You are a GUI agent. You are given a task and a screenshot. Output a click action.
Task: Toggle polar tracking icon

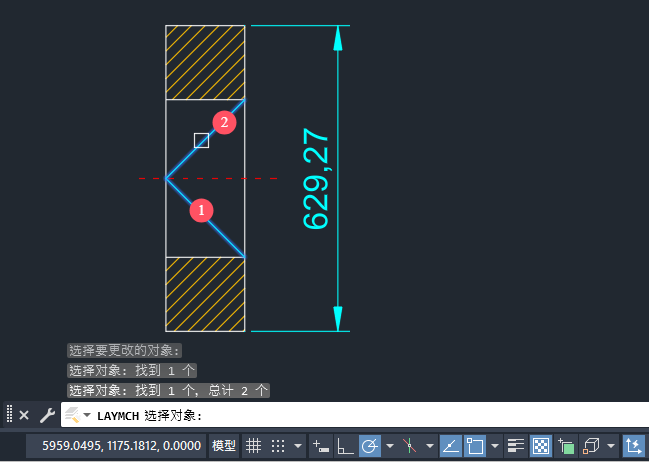click(369, 446)
